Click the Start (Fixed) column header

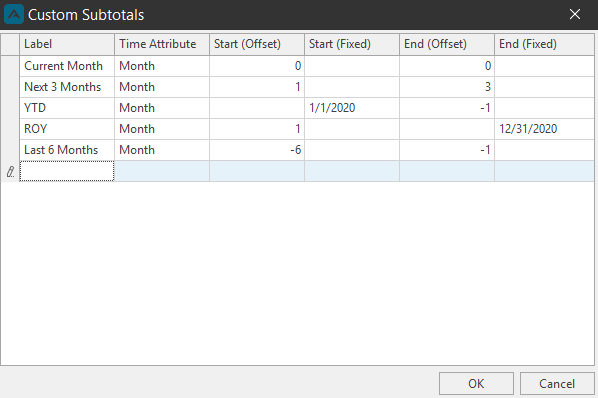(x=352, y=44)
